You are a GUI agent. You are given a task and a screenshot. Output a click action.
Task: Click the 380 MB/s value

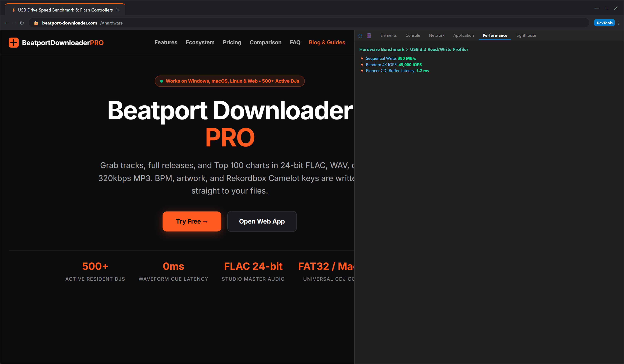click(x=407, y=58)
